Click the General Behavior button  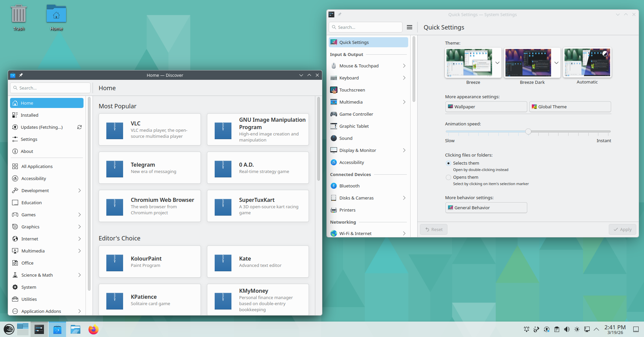coord(486,208)
